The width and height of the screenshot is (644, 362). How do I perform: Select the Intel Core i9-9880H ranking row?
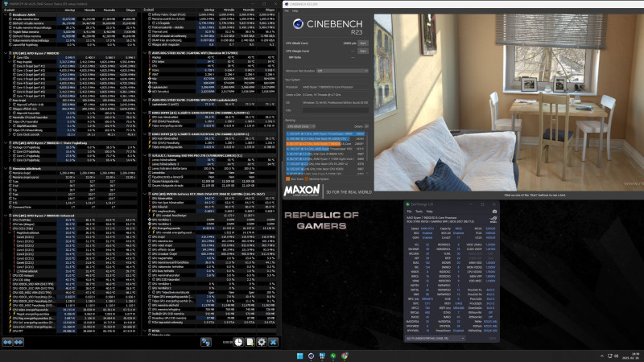[x=325, y=154]
